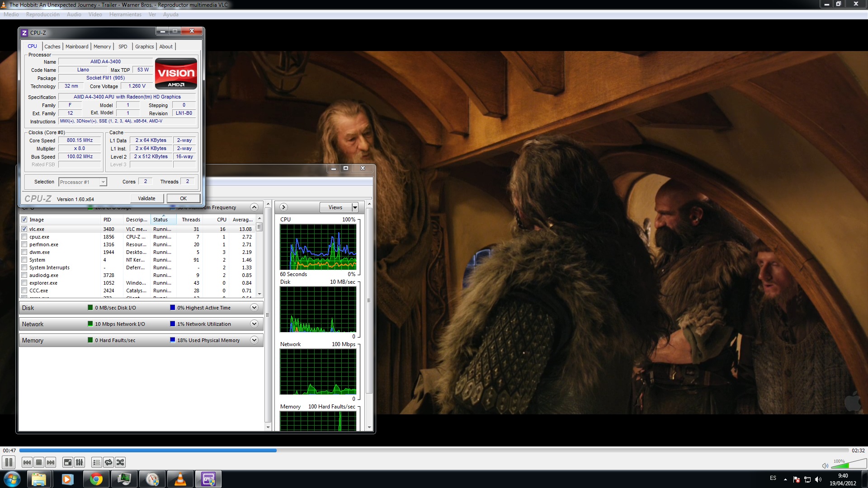Uncheck the vlc.exe process checkbox

pos(24,229)
